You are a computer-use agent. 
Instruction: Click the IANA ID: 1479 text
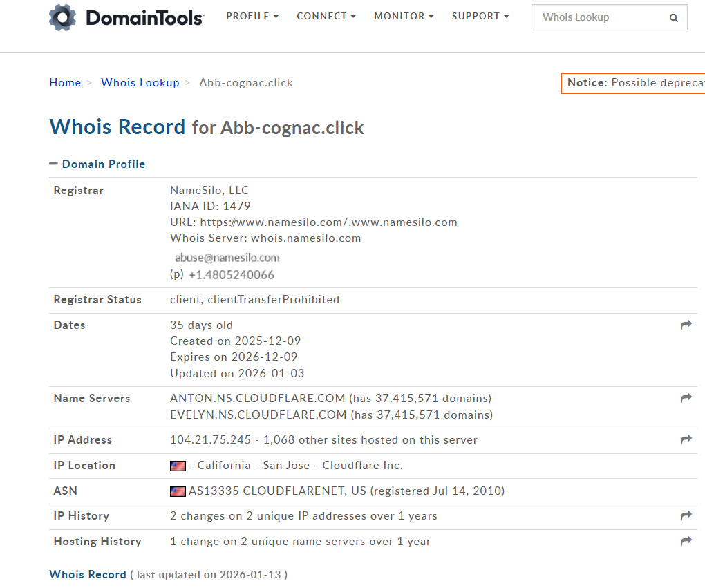tap(210, 207)
